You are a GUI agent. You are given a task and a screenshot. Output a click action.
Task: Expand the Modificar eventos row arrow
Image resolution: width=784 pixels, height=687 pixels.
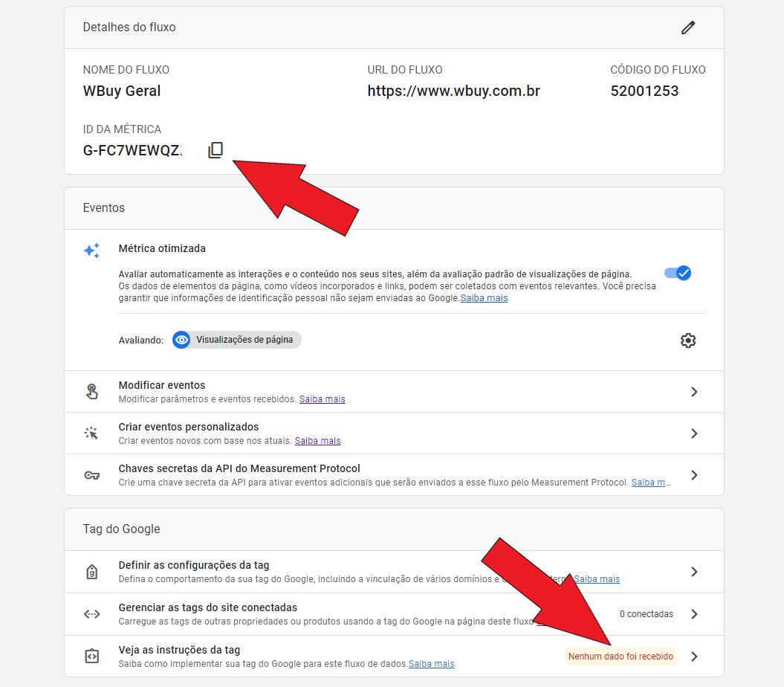[x=694, y=392]
